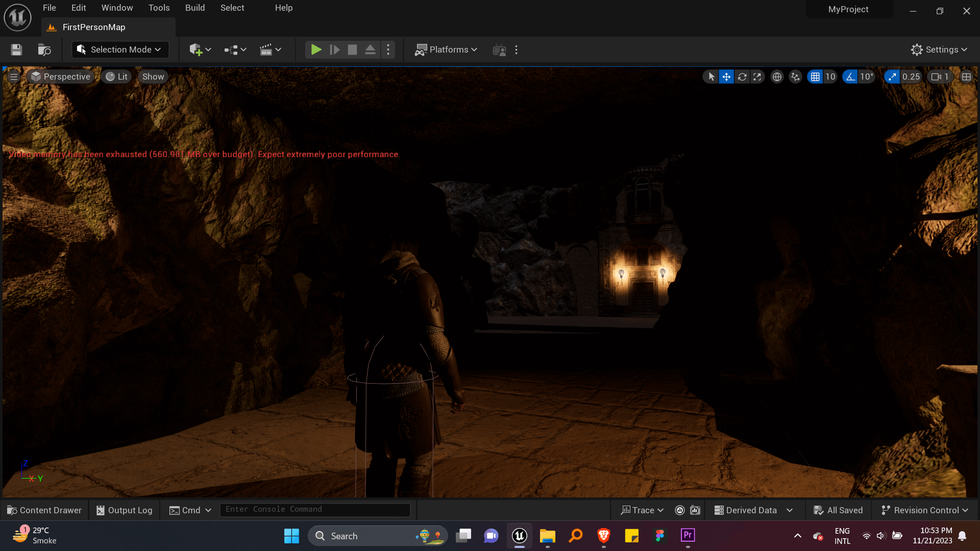
Task: Activate the Scale gizmo tool
Action: click(x=757, y=77)
